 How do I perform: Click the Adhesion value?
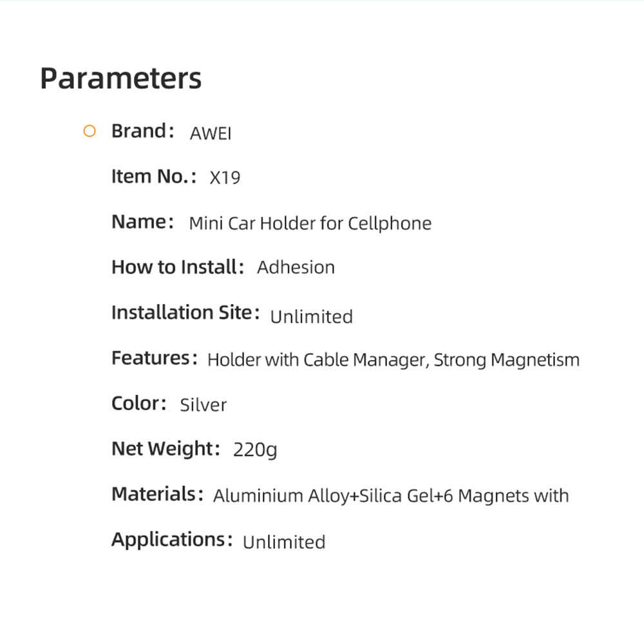coord(296,268)
